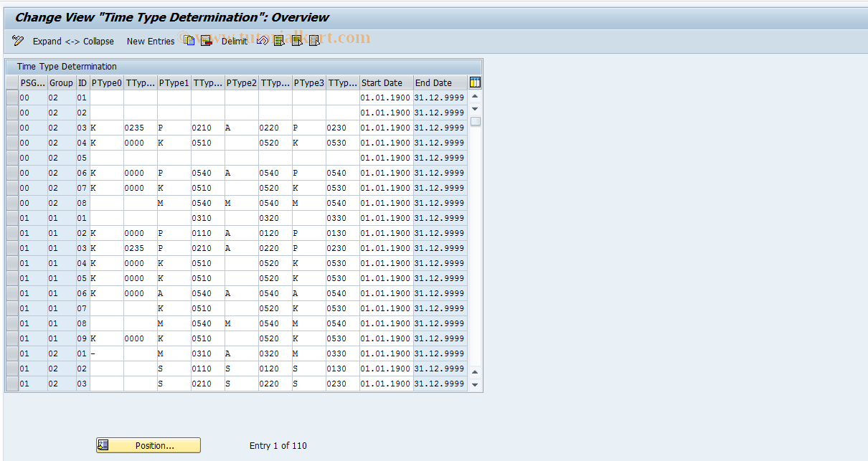Image resolution: width=868 pixels, height=461 pixels.
Task: Click TType cell 0235 in row 00 02 03
Action: 141,128
